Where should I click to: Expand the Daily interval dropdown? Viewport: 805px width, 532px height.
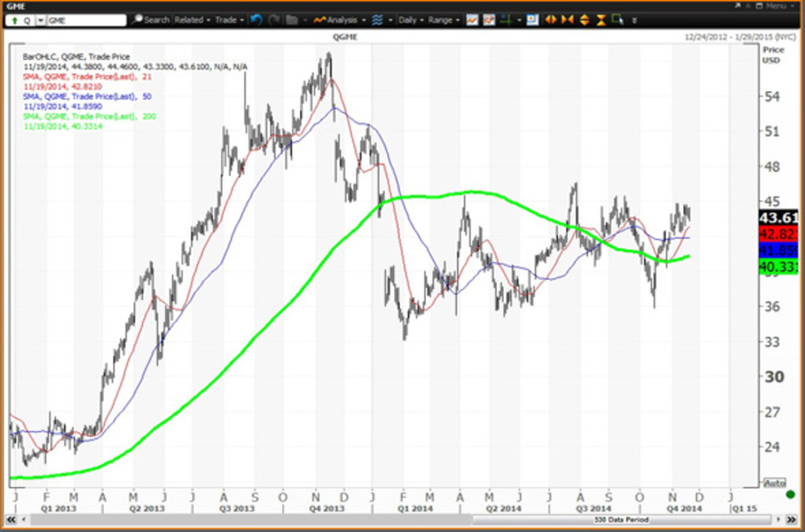coord(410,20)
